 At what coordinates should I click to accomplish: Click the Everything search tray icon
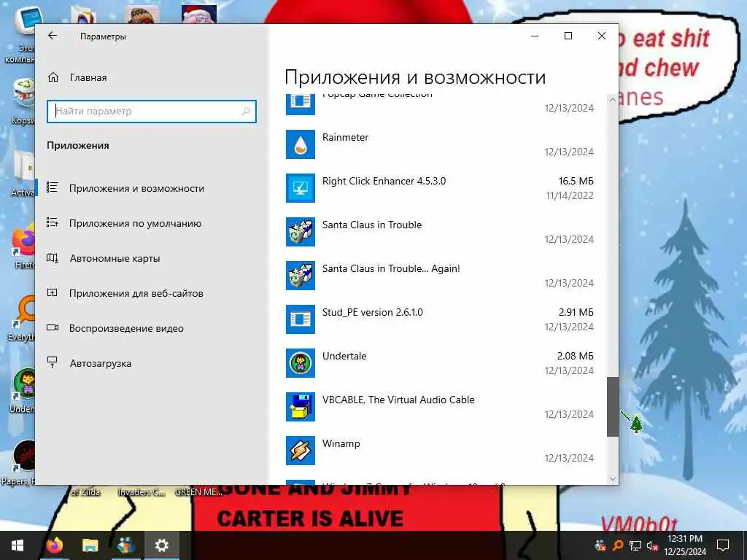click(x=618, y=545)
